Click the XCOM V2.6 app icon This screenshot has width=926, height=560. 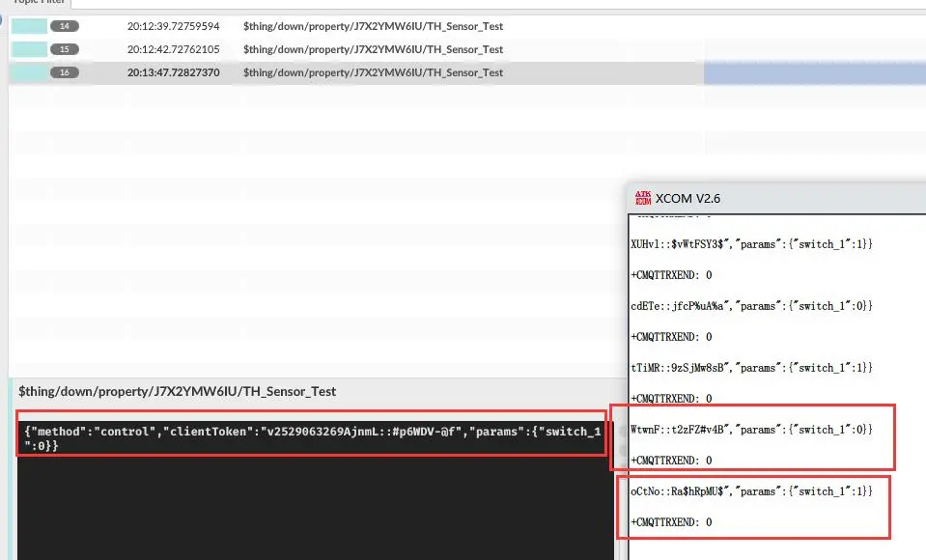(x=642, y=198)
